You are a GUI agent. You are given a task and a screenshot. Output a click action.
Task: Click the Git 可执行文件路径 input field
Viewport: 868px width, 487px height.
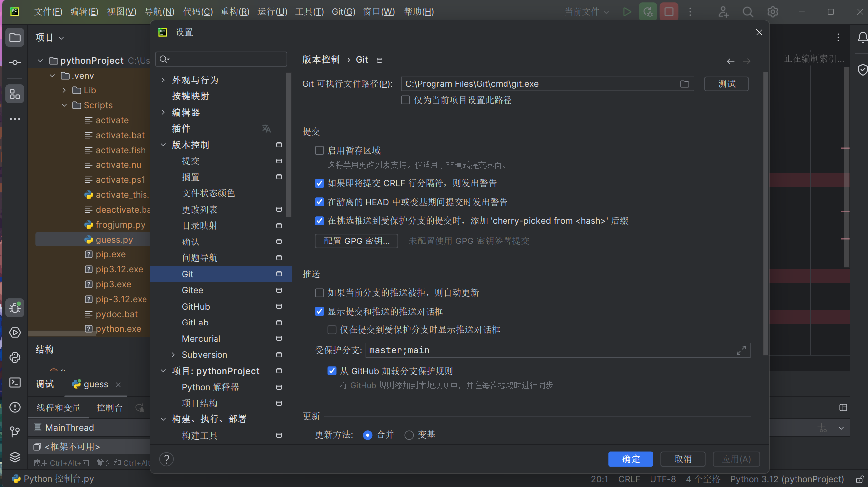click(x=547, y=84)
